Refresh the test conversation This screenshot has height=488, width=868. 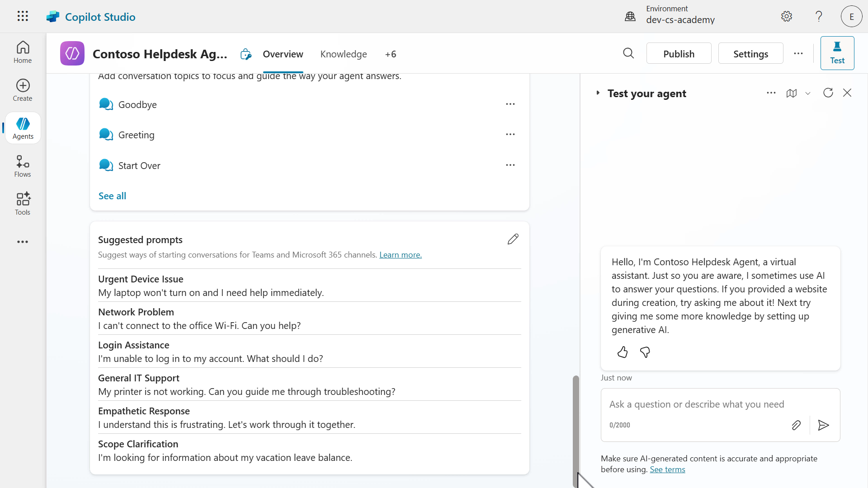pyautogui.click(x=828, y=93)
